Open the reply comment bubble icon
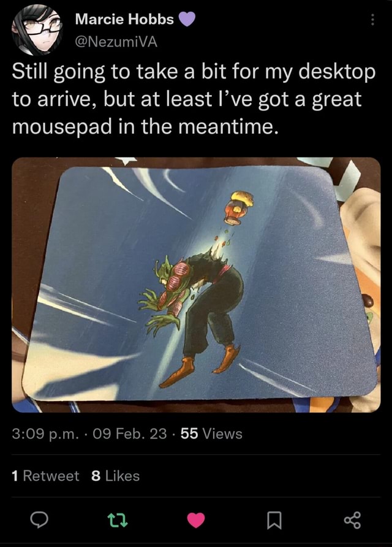392x547 pixels. coord(39,520)
